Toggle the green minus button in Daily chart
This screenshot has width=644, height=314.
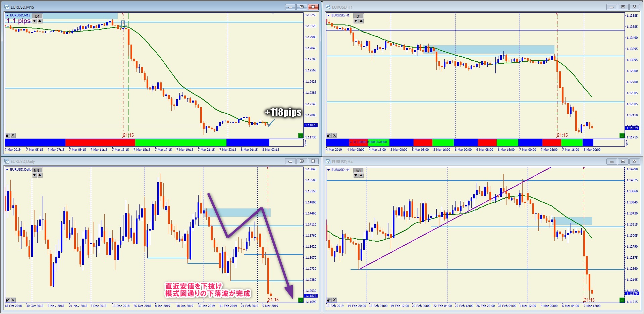click(301, 300)
